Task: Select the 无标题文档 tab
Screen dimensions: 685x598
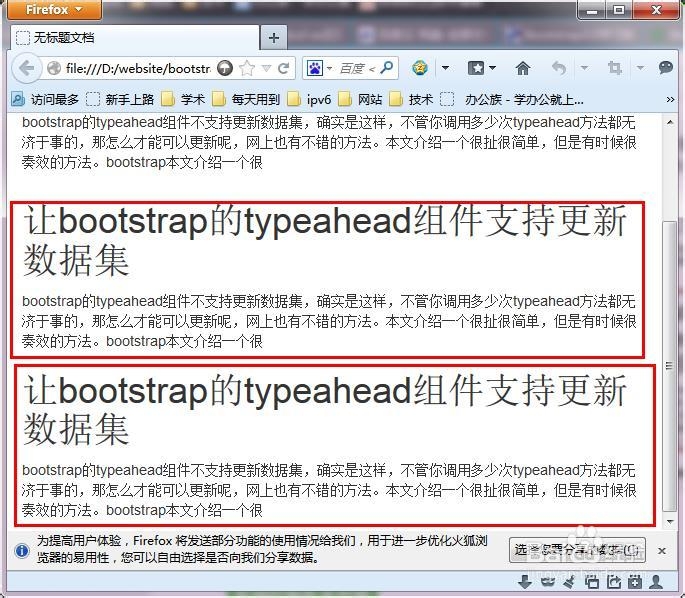Action: pyautogui.click(x=134, y=38)
